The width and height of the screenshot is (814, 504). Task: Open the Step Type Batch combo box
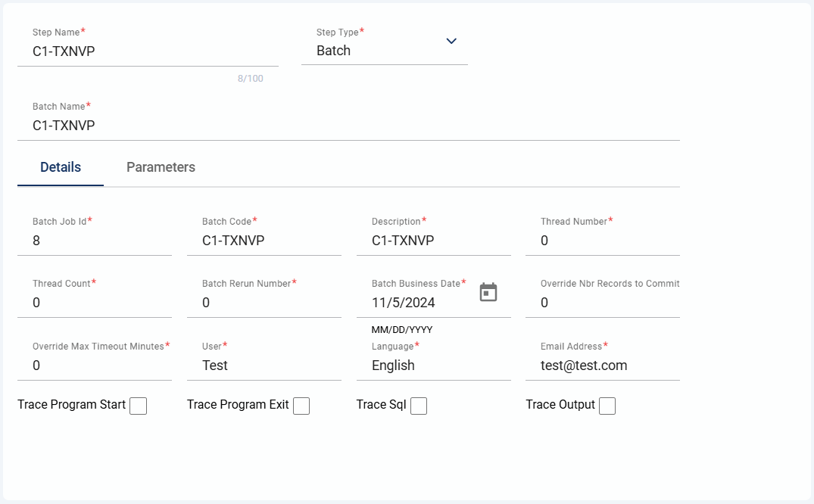[375, 51]
